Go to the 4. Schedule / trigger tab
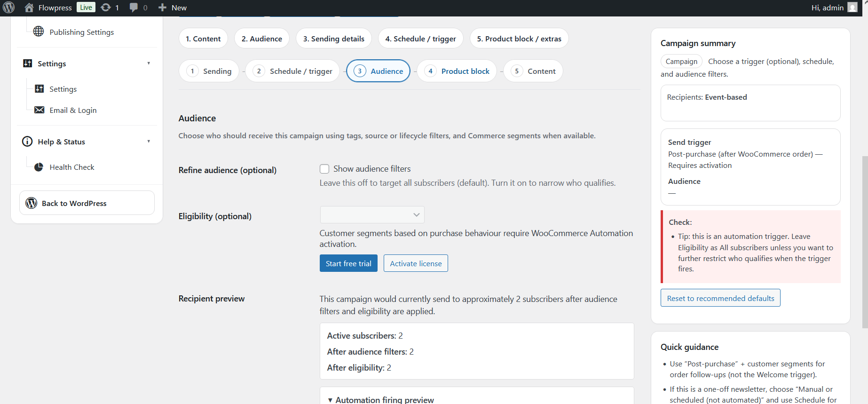 point(421,39)
